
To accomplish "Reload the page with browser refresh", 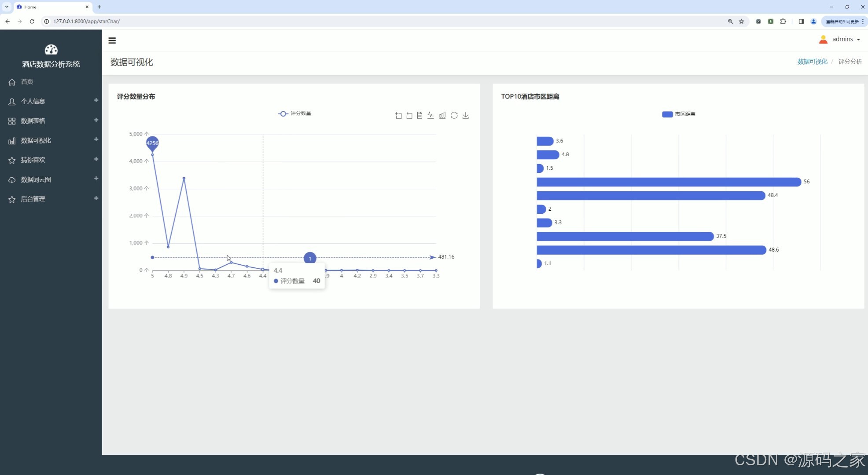I will pyautogui.click(x=32, y=21).
